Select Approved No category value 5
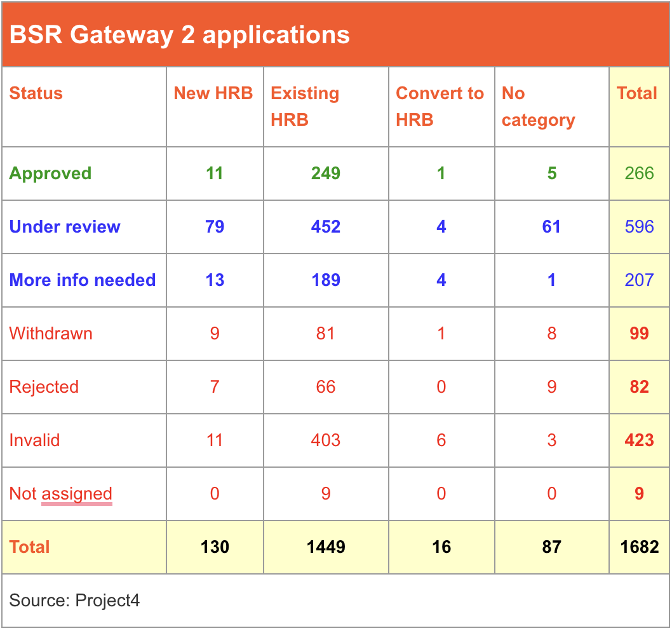The image size is (672, 633). [x=551, y=174]
